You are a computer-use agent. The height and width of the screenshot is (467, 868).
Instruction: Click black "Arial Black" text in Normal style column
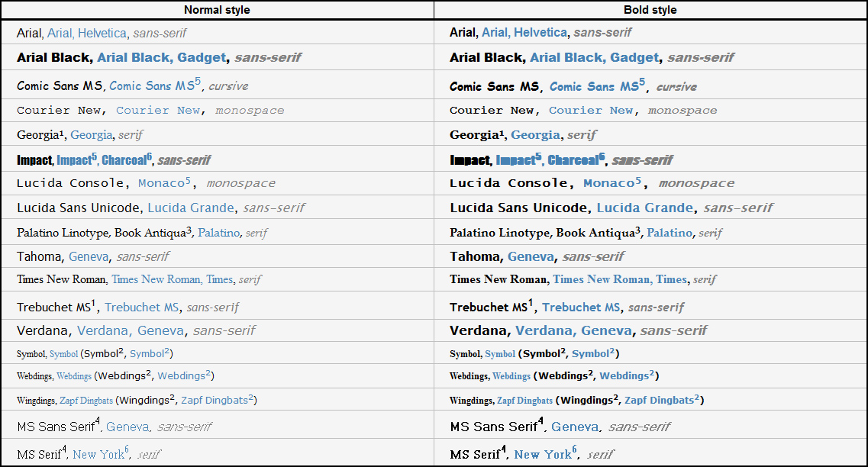[53, 57]
